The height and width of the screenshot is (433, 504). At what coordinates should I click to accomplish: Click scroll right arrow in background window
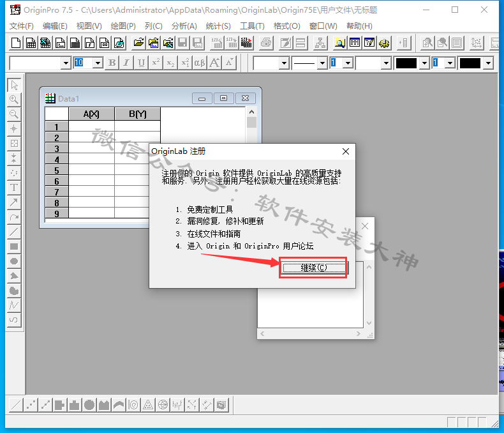[x=359, y=334]
